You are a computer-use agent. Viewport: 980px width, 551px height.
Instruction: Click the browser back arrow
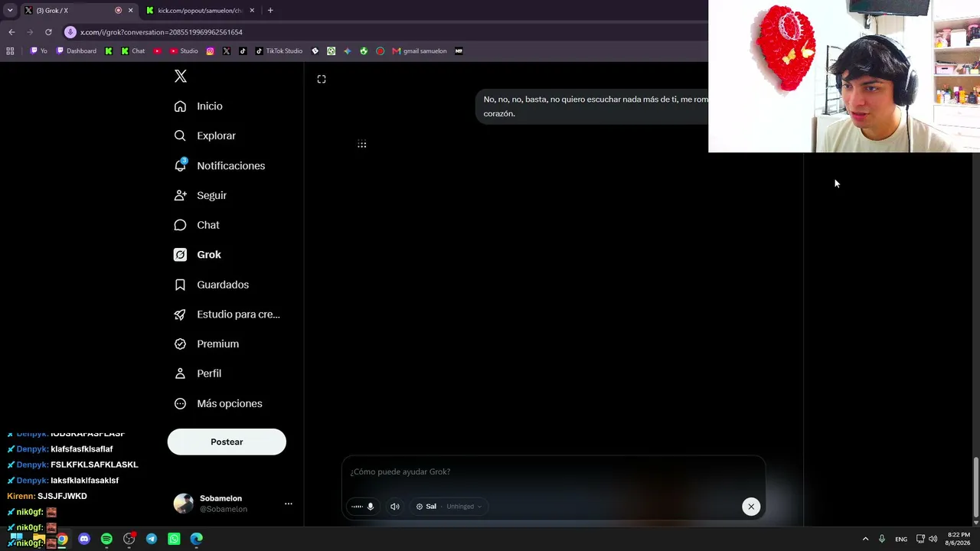pyautogui.click(x=11, y=32)
